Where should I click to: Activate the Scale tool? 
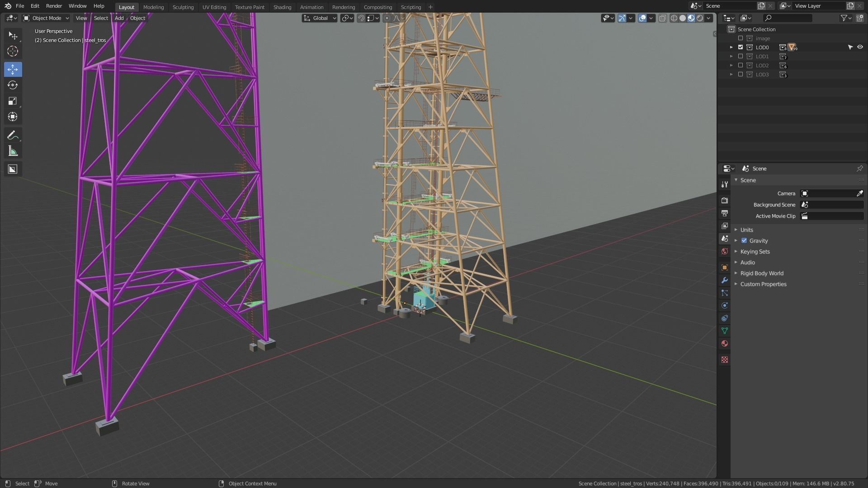click(13, 101)
